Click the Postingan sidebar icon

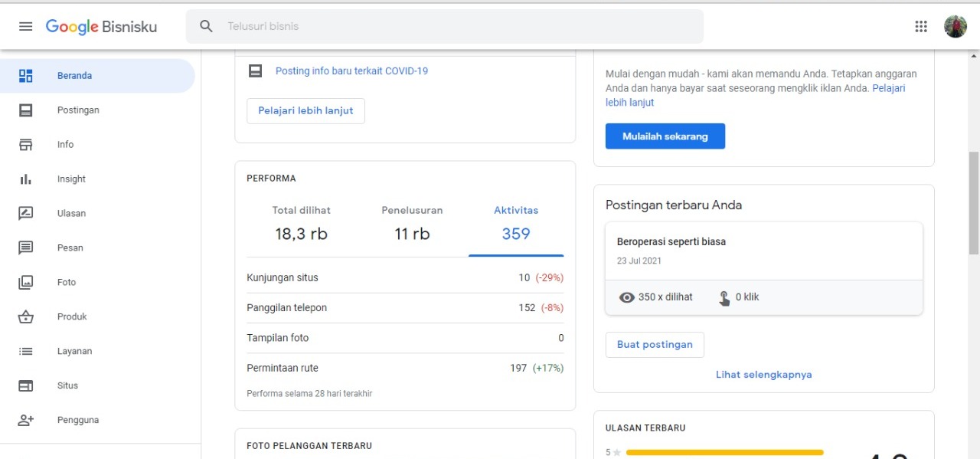click(26, 110)
